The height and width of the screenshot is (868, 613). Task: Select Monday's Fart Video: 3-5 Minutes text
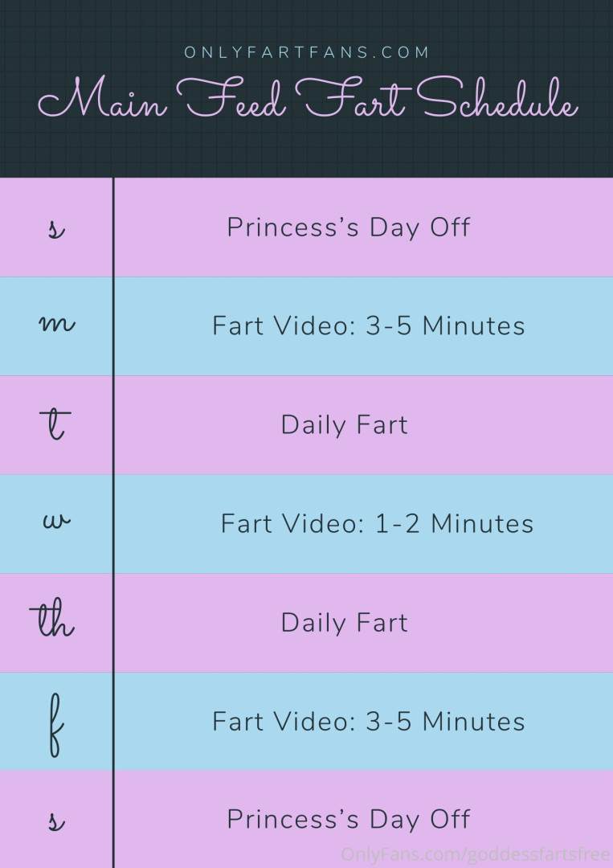tap(369, 325)
